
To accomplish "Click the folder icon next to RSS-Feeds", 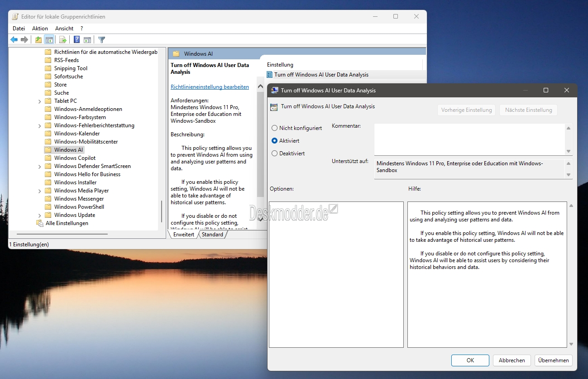I will tap(48, 60).
